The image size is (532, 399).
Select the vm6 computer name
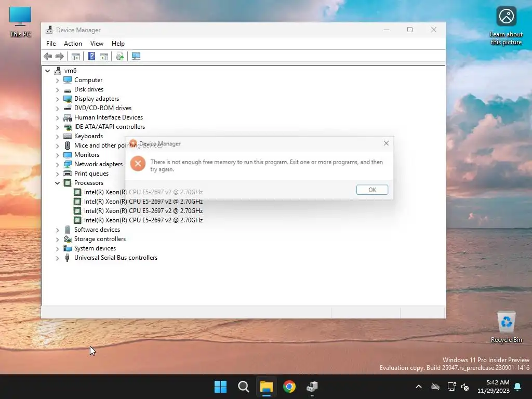[70, 71]
